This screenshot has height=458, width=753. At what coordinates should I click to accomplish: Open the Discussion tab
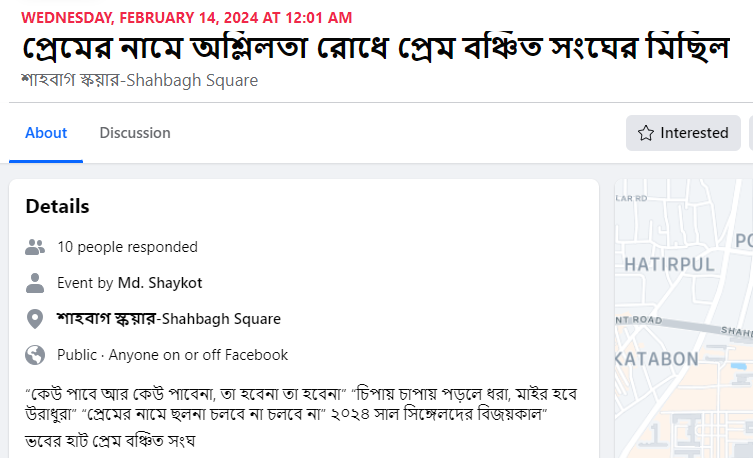(135, 133)
